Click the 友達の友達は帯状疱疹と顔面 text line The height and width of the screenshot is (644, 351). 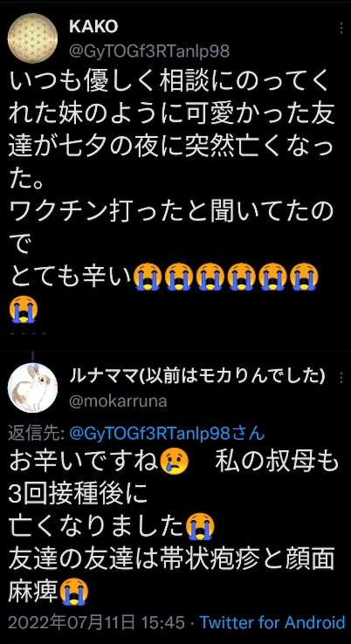(x=171, y=559)
